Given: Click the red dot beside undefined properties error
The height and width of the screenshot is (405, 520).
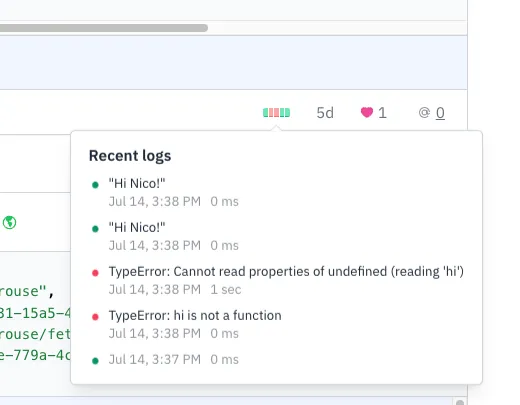Looking at the screenshot, I should [95, 273].
